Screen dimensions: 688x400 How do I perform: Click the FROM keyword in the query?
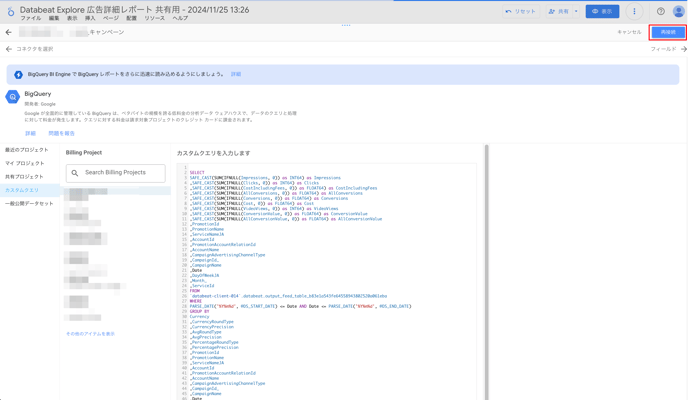click(194, 291)
